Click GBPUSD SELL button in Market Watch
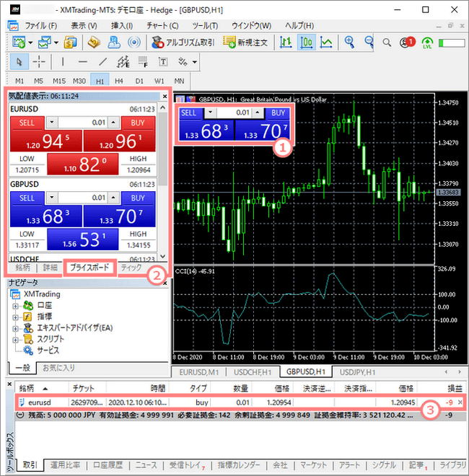Screen dimensions: 469x476 click(27, 198)
